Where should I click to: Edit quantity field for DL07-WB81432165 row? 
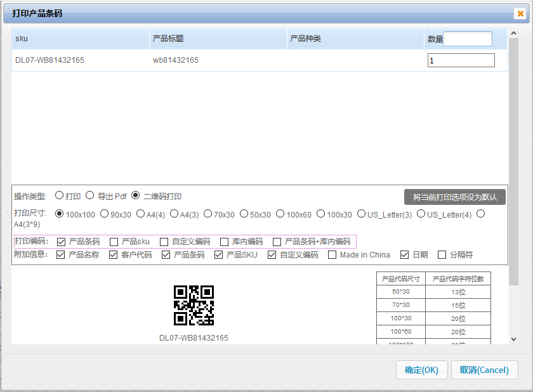coord(461,60)
